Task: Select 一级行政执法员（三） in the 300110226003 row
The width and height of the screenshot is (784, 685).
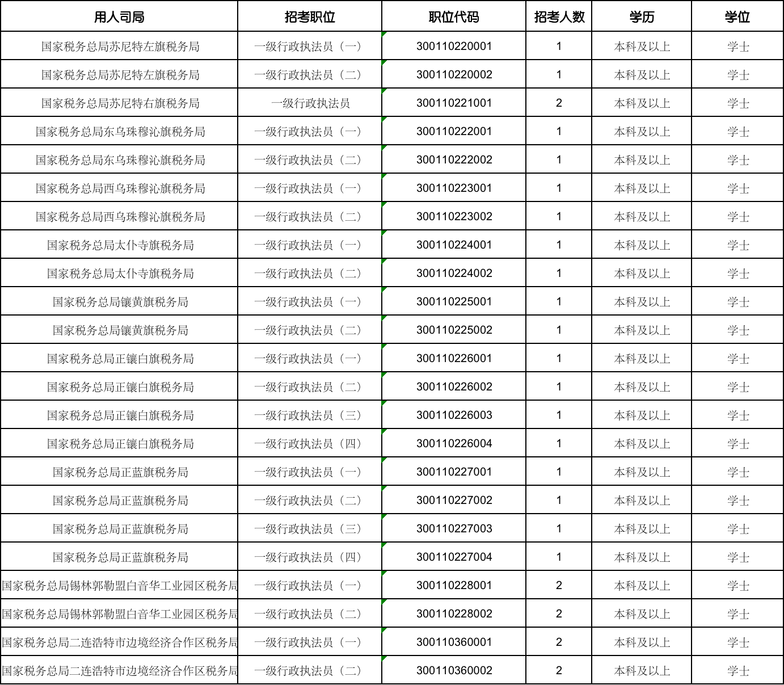Action: click(x=310, y=415)
